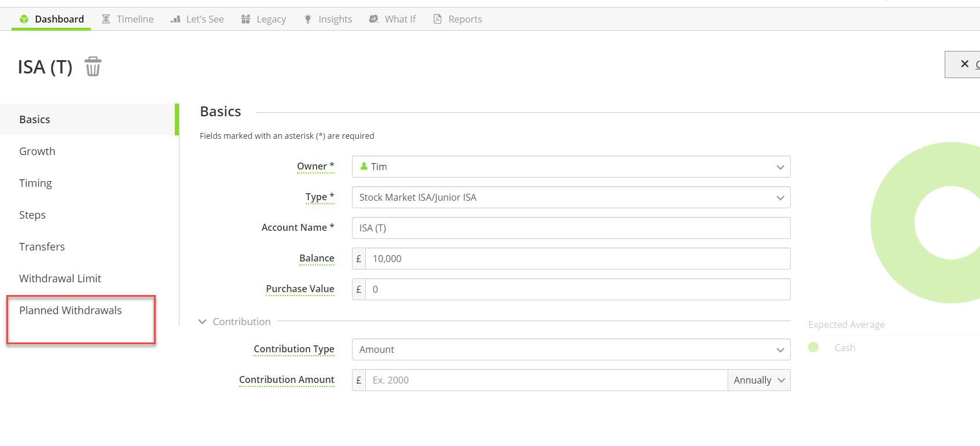Switch to the Timeline tab
This screenshot has height=446, width=980.
tap(128, 19)
